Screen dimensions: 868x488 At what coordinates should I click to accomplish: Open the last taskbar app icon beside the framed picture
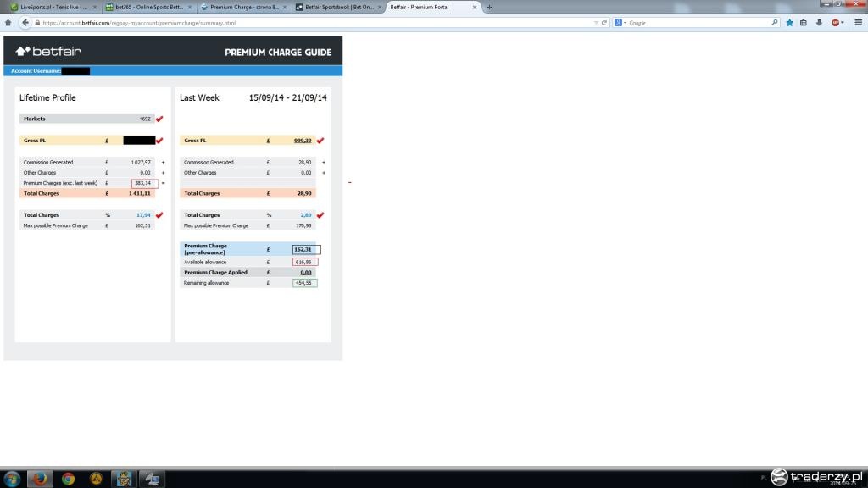click(x=152, y=479)
